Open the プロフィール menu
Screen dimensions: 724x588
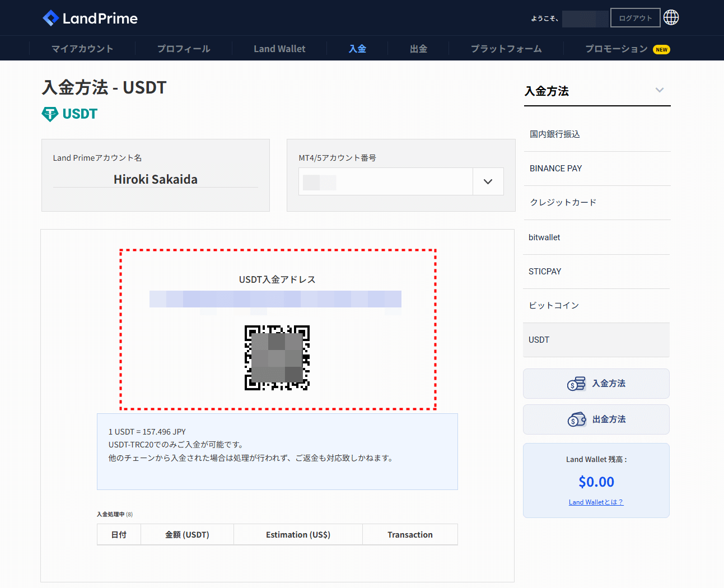(x=184, y=49)
